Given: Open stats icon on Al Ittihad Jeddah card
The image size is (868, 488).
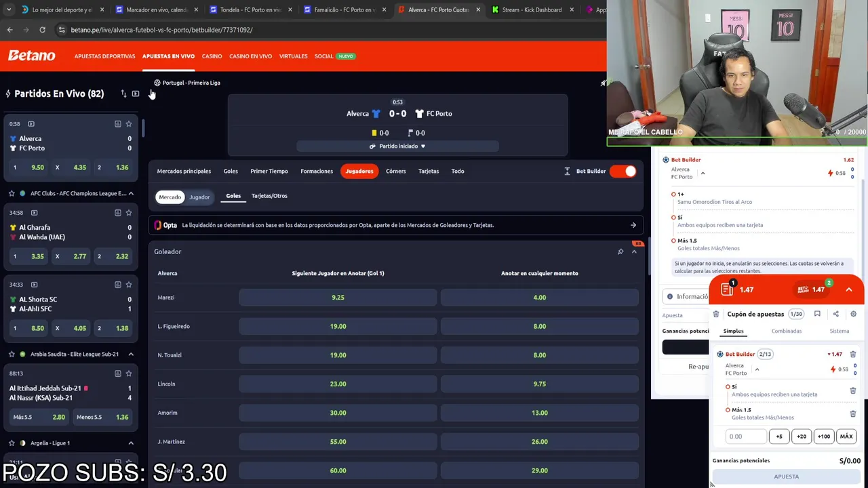Looking at the screenshot, I should (117, 373).
